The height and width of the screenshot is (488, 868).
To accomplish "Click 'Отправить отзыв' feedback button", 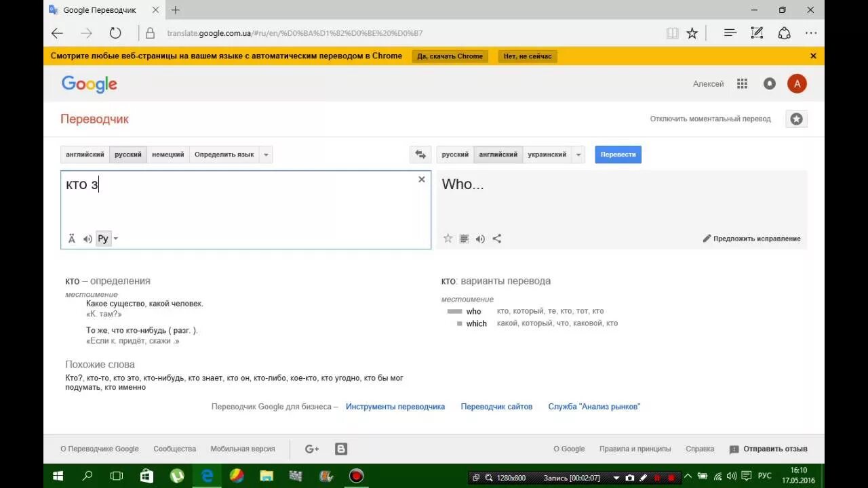I will (768, 449).
